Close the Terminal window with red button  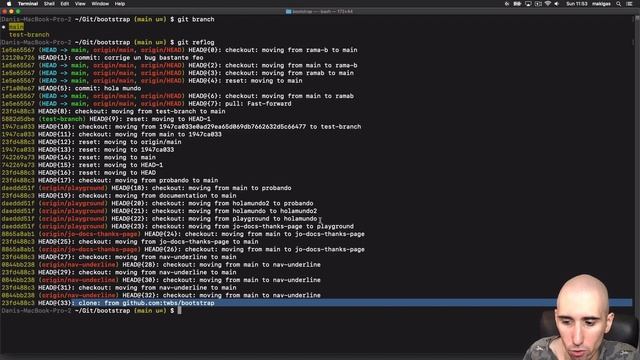4,11
